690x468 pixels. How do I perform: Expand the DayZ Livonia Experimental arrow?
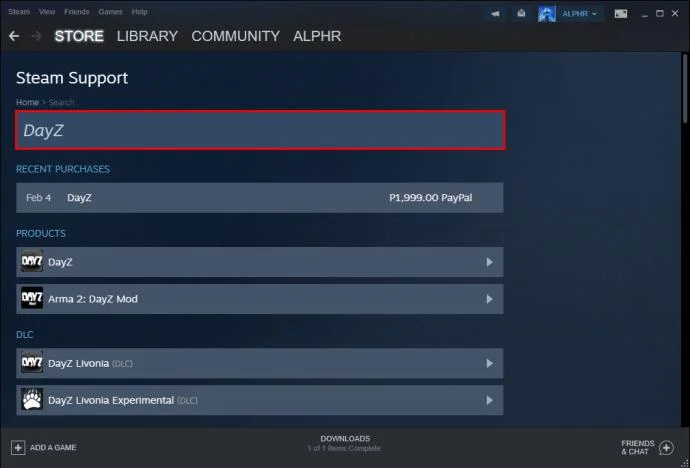489,400
